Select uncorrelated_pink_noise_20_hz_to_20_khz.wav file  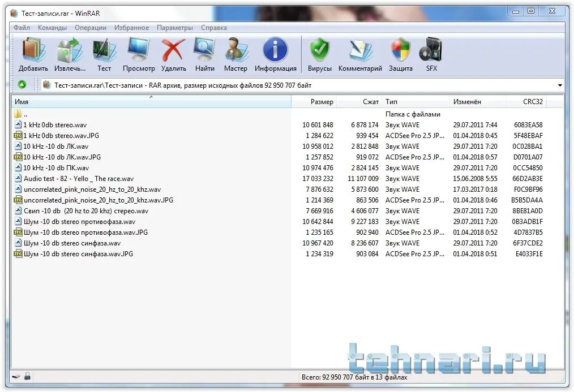92,189
